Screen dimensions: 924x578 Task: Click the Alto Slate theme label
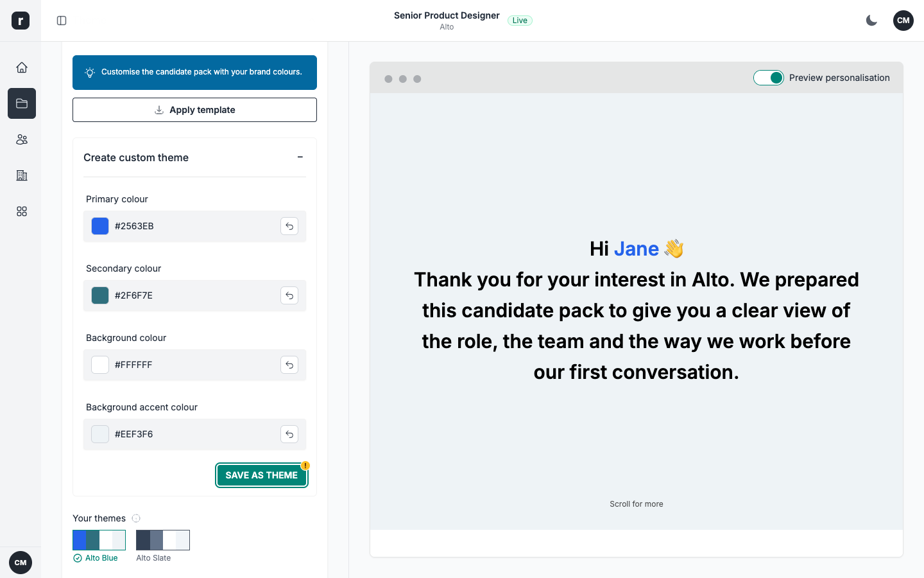click(x=153, y=558)
